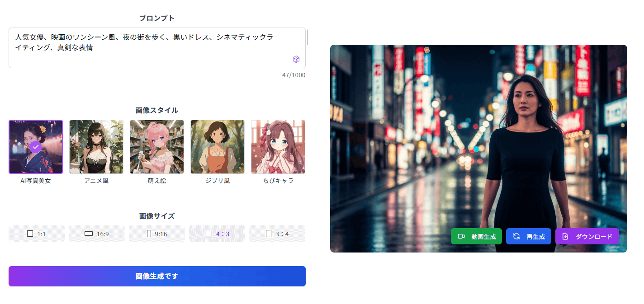Pick the 萌え絵 style thumbnail
The height and width of the screenshot is (304, 644).
pyautogui.click(x=157, y=147)
